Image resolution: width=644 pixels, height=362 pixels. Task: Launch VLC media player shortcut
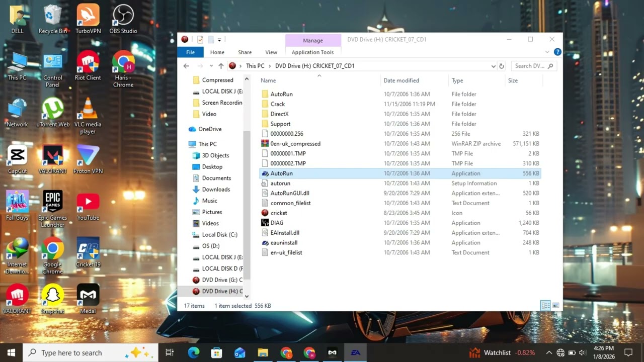pyautogui.click(x=88, y=116)
